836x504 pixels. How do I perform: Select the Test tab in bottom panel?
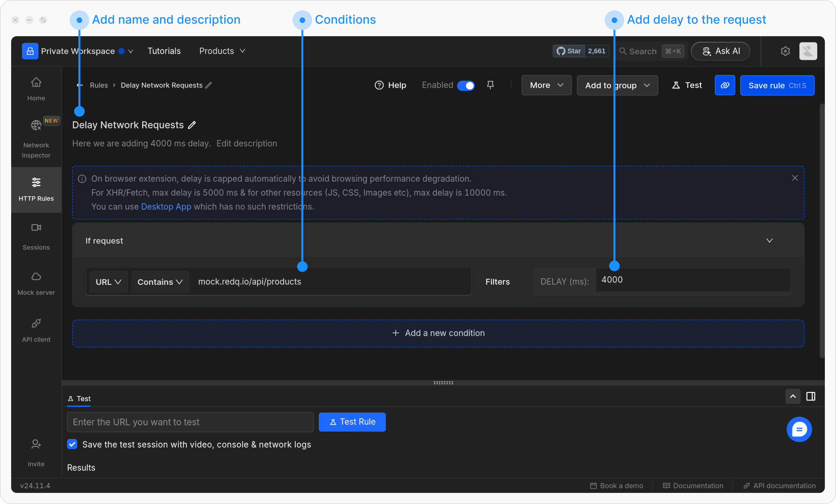click(79, 399)
